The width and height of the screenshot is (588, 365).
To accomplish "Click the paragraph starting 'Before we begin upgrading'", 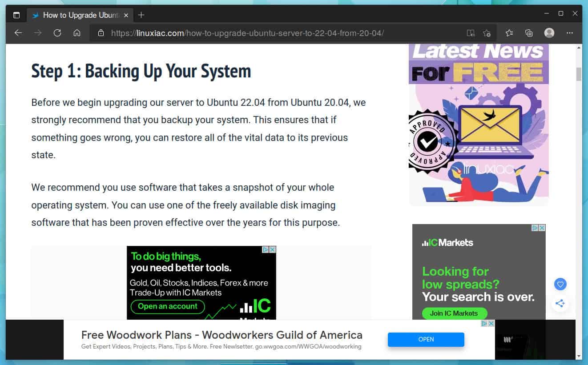I will (198, 129).
